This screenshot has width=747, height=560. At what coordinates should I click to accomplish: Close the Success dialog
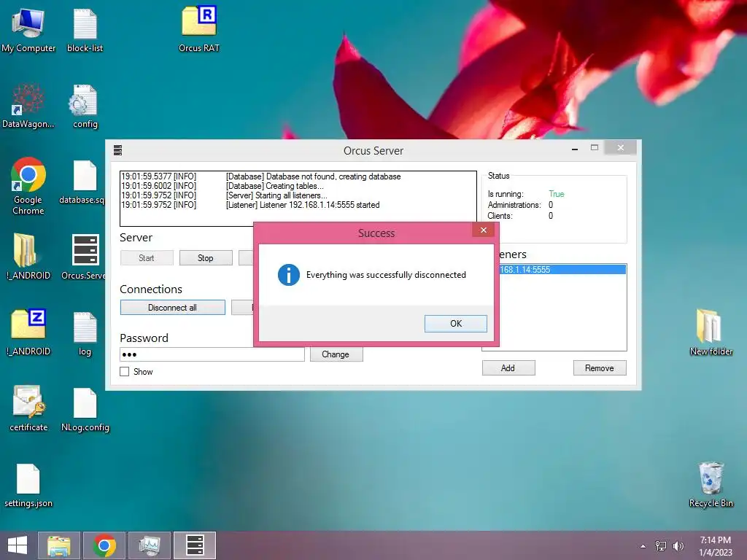pyautogui.click(x=484, y=230)
